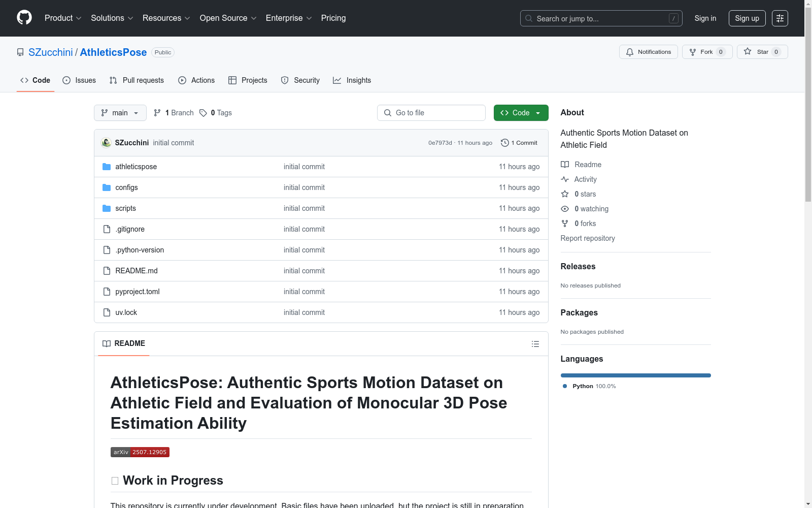This screenshot has height=508, width=812.
Task: Click the .python-version file icon
Action: (107, 250)
